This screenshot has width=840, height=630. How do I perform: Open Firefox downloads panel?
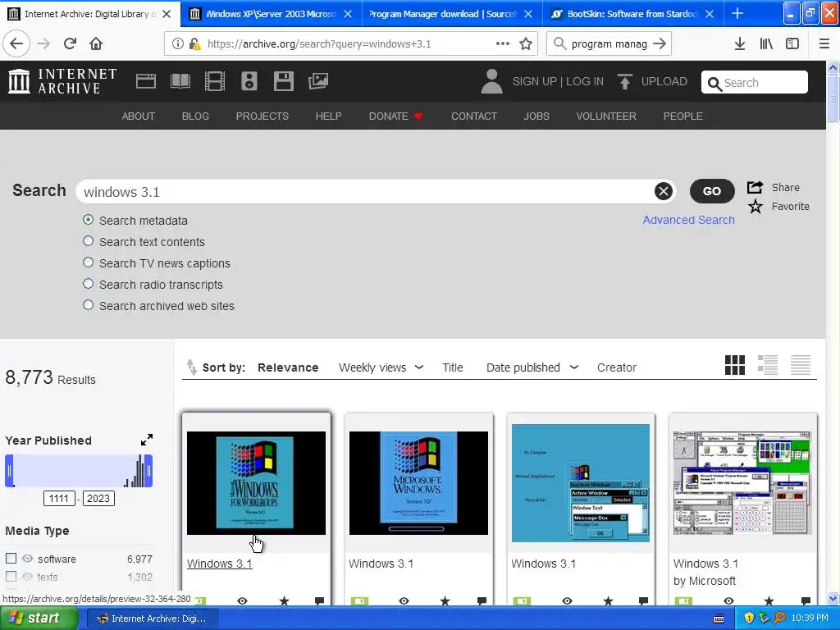740,44
